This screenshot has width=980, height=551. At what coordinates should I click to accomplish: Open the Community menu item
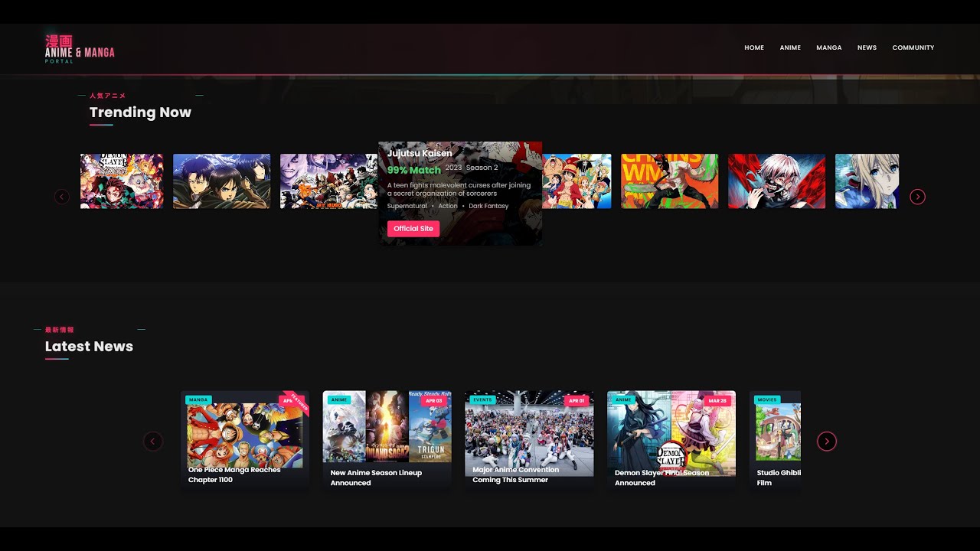913,47
